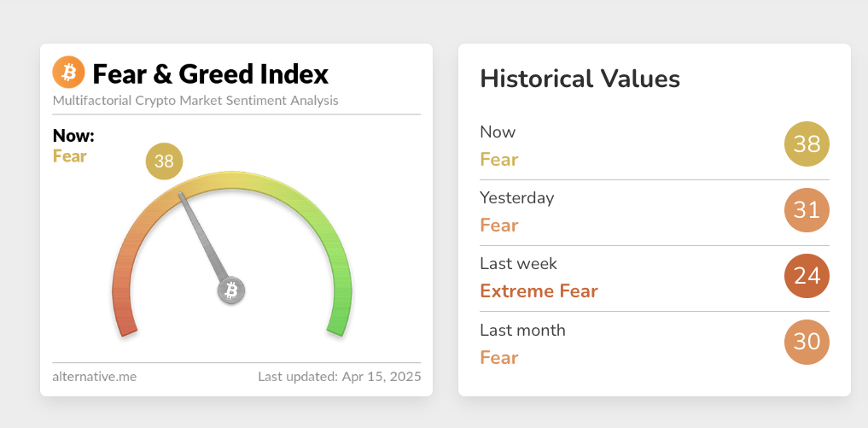The height and width of the screenshot is (428, 868).
Task: Click the Historical Values heading
Action: click(580, 79)
